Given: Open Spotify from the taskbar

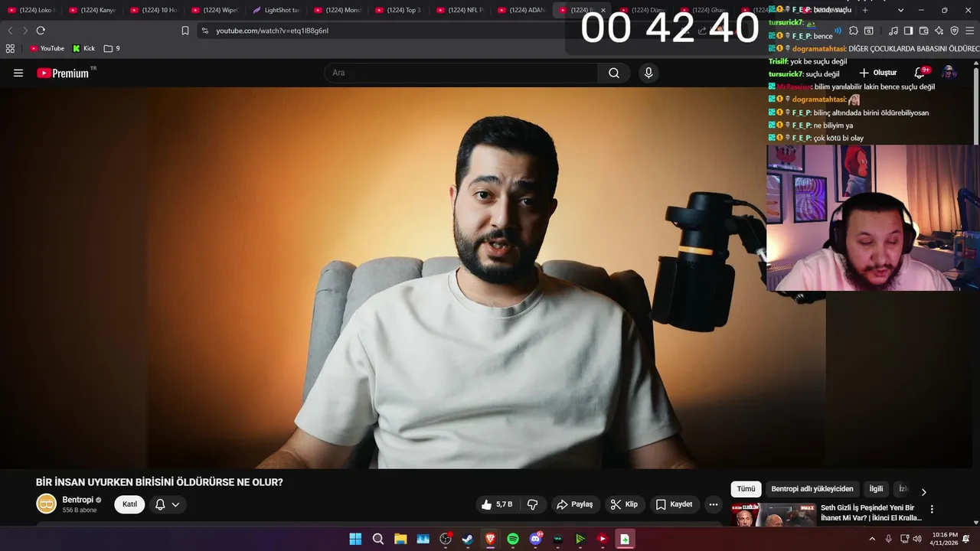Looking at the screenshot, I should (513, 539).
